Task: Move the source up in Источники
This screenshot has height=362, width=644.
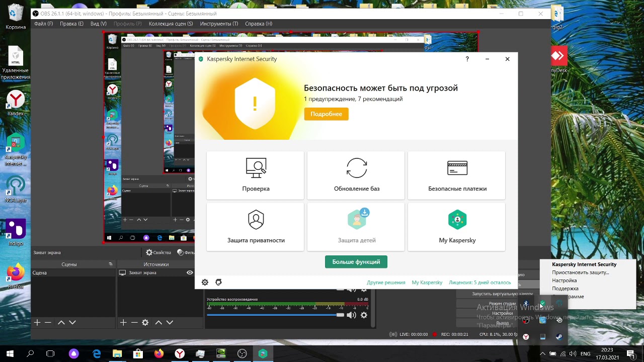Action: 158,322
